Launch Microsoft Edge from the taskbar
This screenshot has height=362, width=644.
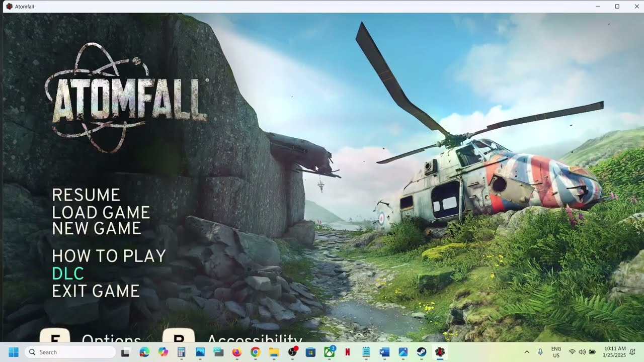click(144, 352)
